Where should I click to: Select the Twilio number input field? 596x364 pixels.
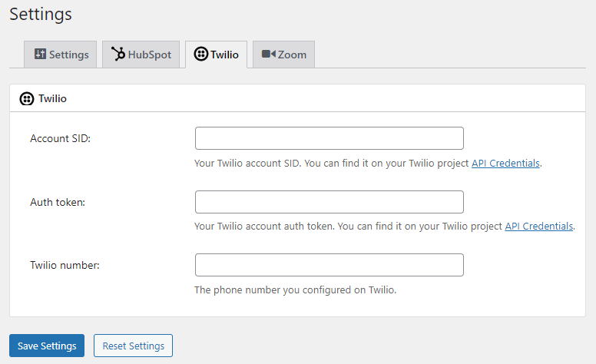tap(329, 265)
